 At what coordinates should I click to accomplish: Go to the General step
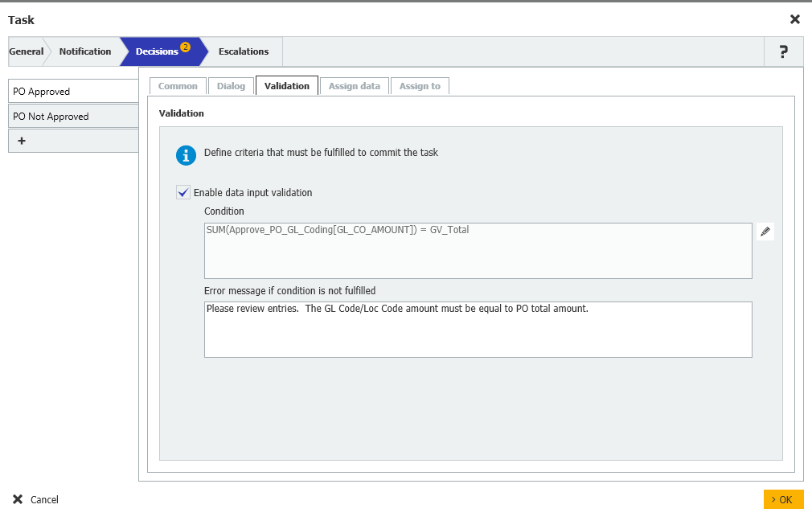point(26,51)
